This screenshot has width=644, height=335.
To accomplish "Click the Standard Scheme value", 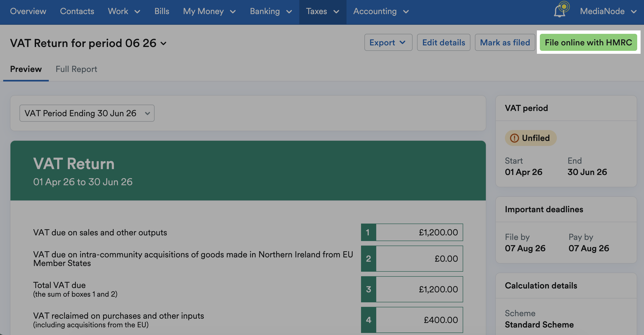I will click(x=539, y=325).
